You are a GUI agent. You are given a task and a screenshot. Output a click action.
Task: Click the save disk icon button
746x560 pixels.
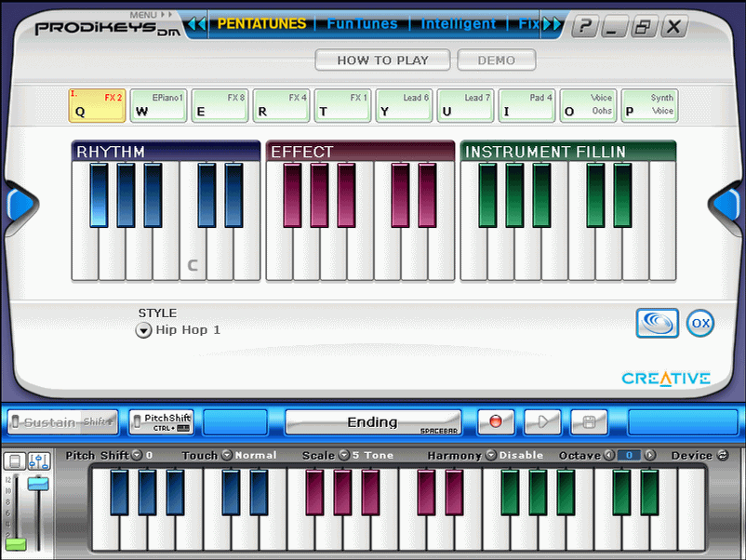coord(589,421)
